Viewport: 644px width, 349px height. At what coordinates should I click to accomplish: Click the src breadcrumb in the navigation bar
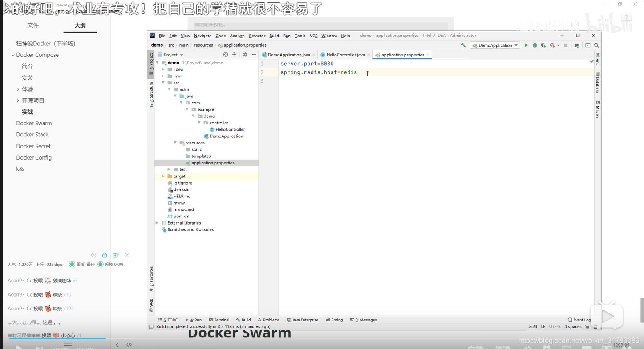coord(171,45)
